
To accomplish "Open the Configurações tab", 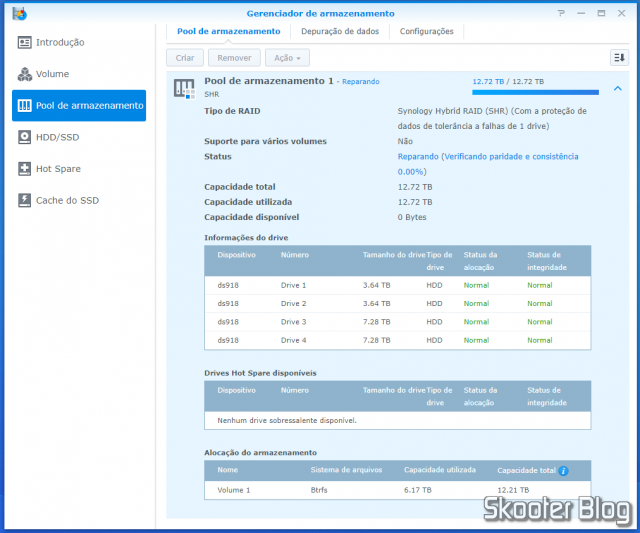I will pos(427,31).
